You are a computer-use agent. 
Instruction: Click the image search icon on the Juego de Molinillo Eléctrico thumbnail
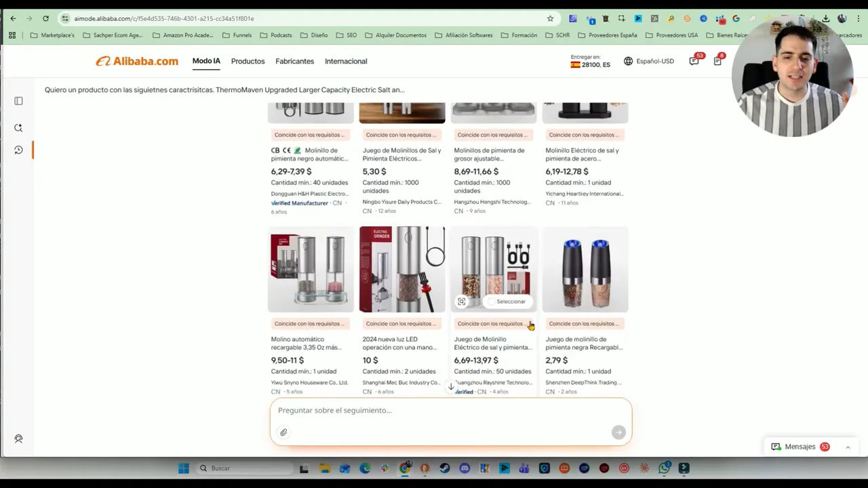tap(461, 302)
